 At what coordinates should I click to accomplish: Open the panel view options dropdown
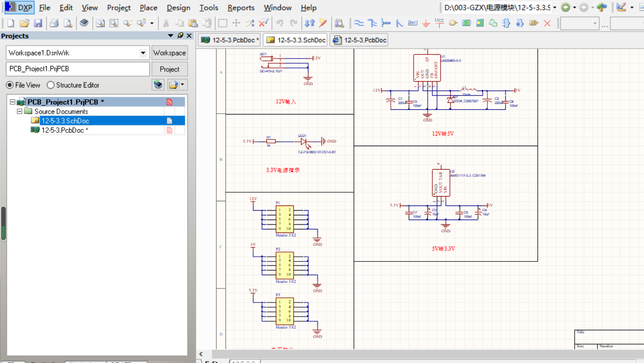(182, 84)
